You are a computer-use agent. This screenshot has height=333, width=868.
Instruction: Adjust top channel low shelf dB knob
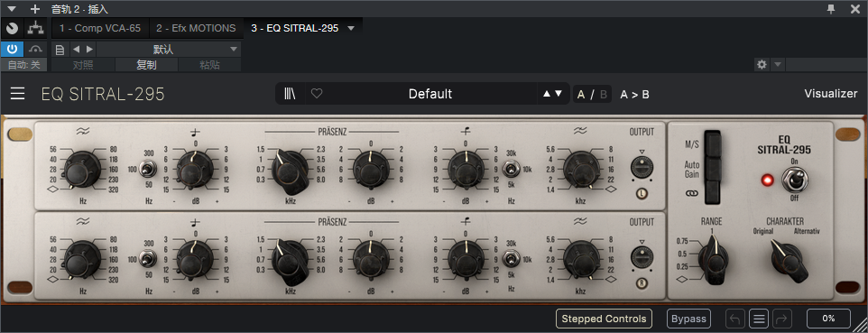[x=195, y=169]
